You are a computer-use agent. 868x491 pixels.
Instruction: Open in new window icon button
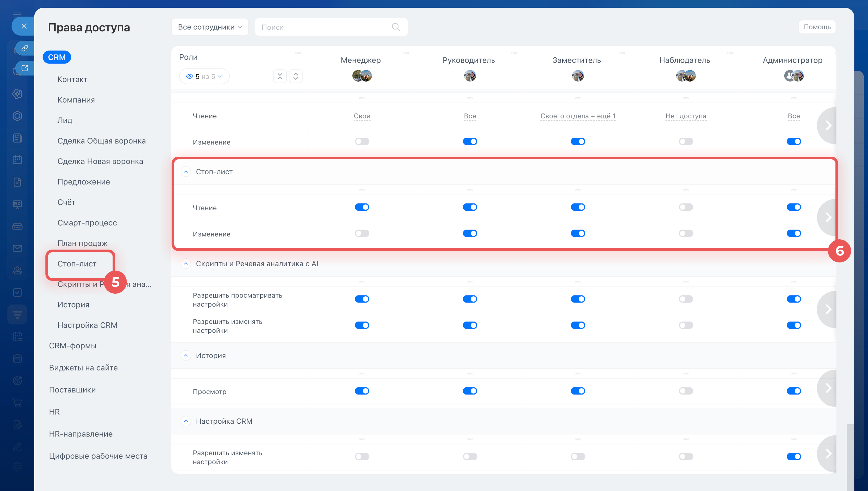tap(25, 68)
